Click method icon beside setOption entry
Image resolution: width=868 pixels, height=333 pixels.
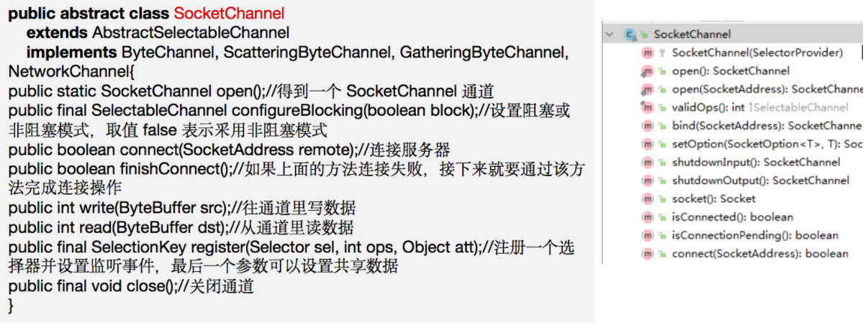(648, 144)
